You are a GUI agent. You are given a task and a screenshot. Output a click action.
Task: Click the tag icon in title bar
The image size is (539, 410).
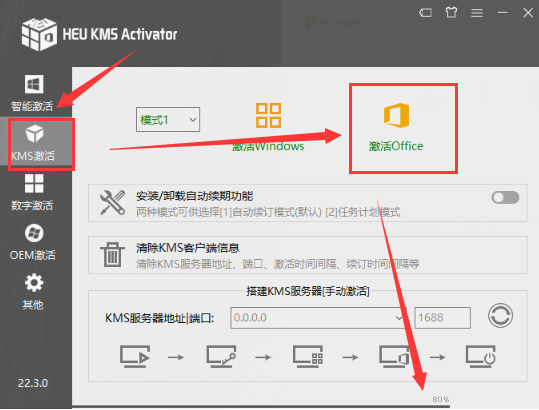(426, 13)
